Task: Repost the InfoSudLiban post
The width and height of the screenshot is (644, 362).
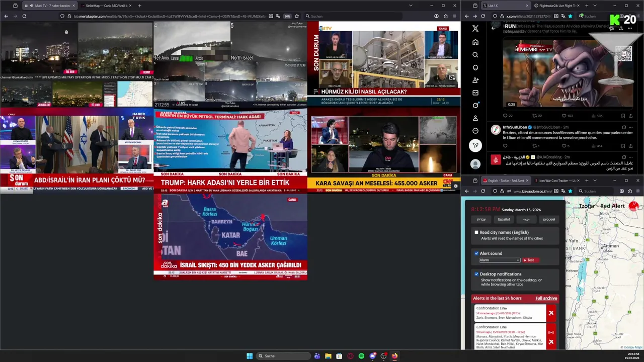Action: [535, 146]
